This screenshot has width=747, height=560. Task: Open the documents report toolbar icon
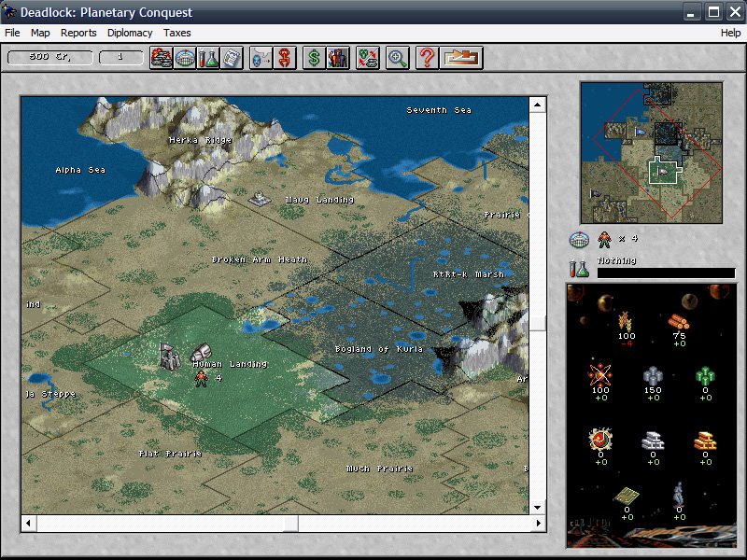pos(232,58)
